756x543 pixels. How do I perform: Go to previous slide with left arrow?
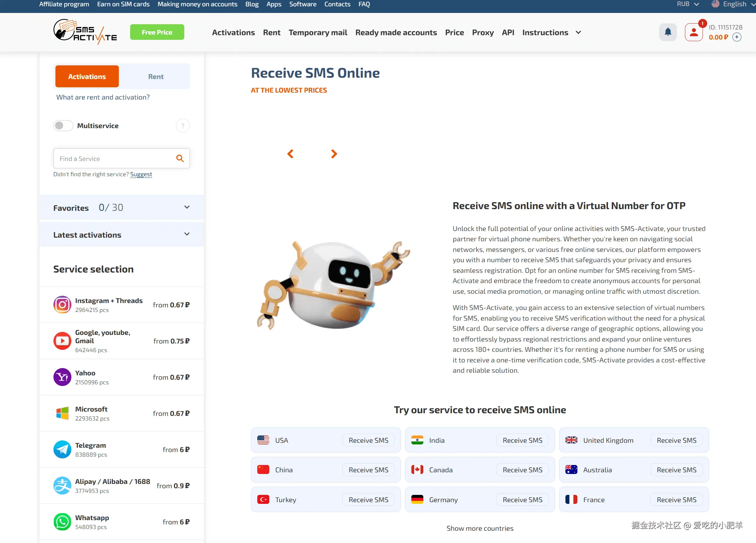[x=290, y=154]
